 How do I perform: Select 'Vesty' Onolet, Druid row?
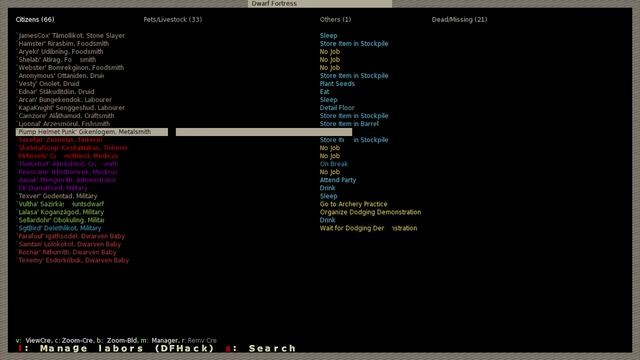48,84
